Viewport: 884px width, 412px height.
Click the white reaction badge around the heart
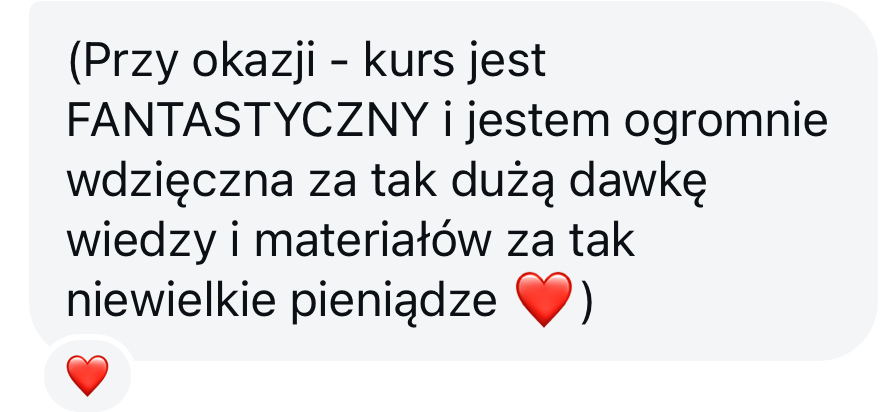pos(88,374)
